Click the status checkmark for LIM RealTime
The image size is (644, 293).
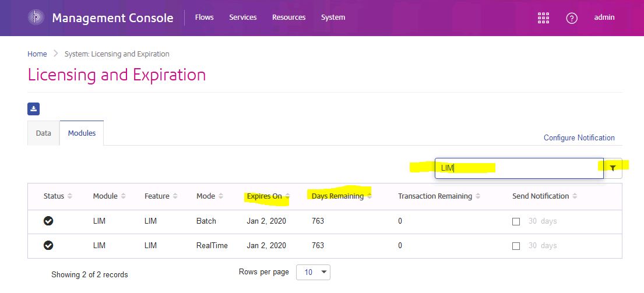(x=49, y=246)
